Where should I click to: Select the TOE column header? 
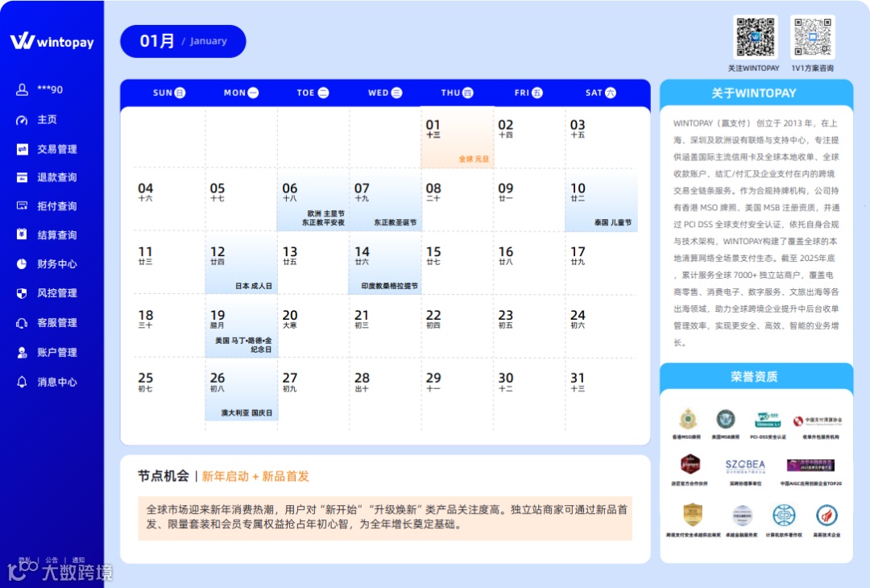coord(313,93)
